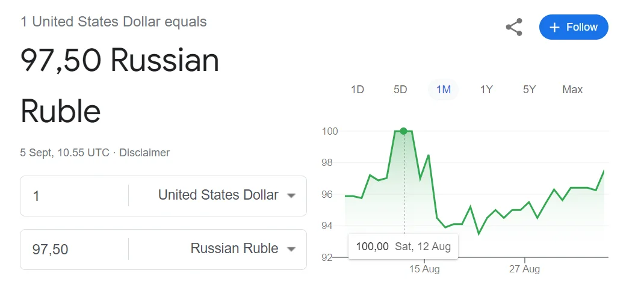
Task: Click the US Dollar amount input field
Action: point(72,196)
